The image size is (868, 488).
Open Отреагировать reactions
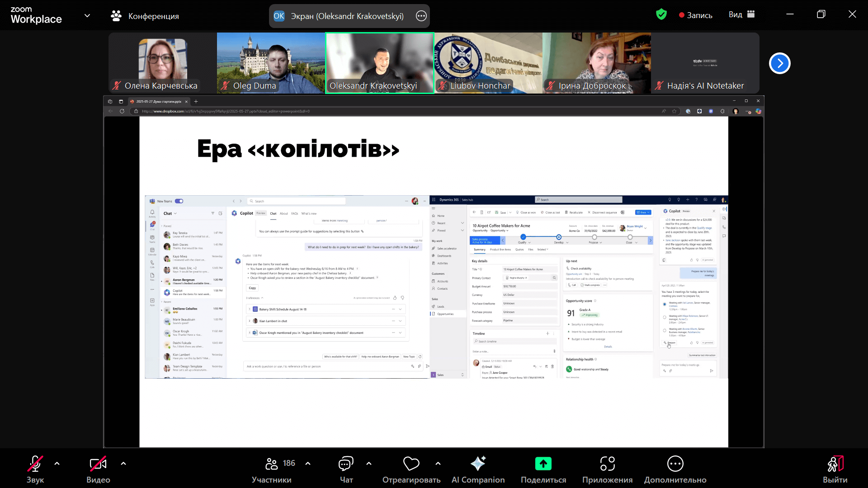(x=411, y=469)
